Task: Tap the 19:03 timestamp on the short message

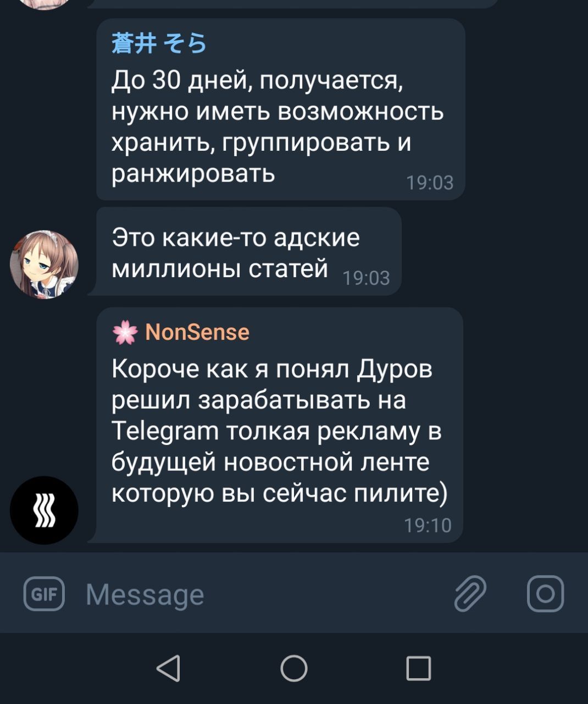Action: pos(366,278)
